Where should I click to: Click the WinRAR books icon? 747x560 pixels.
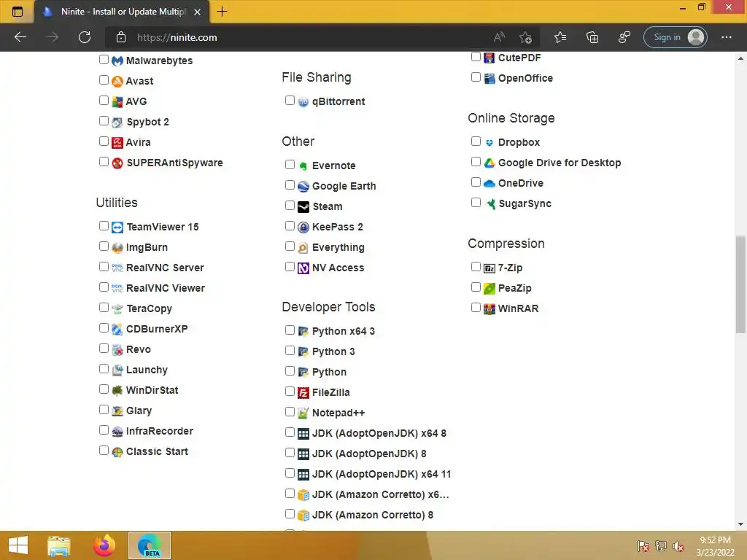(x=489, y=309)
